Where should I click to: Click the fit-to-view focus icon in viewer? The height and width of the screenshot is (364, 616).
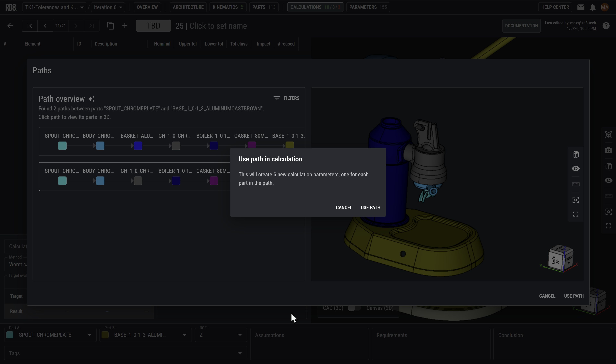(576, 200)
